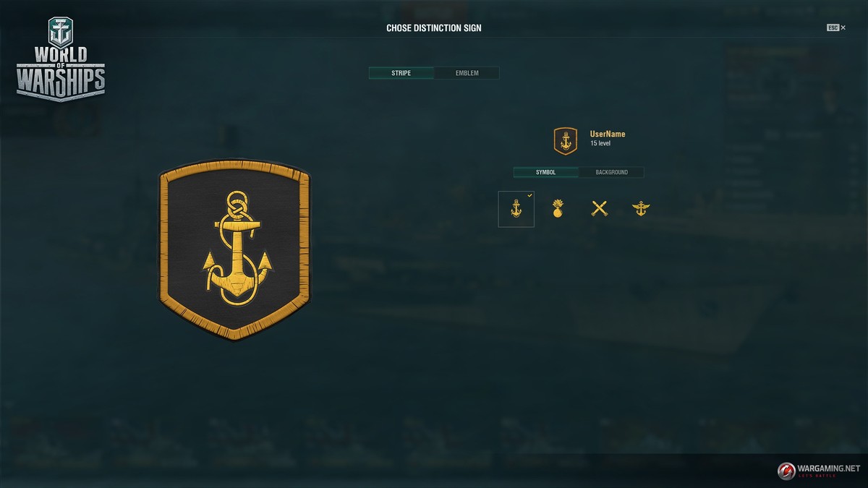Open the Symbol tab
Screen dimensions: 868x488
(x=545, y=172)
